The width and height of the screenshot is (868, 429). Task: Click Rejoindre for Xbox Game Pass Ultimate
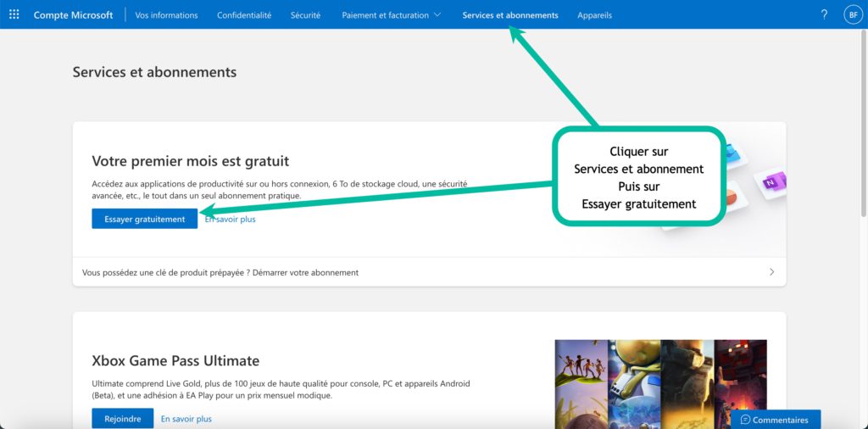pyautogui.click(x=122, y=418)
